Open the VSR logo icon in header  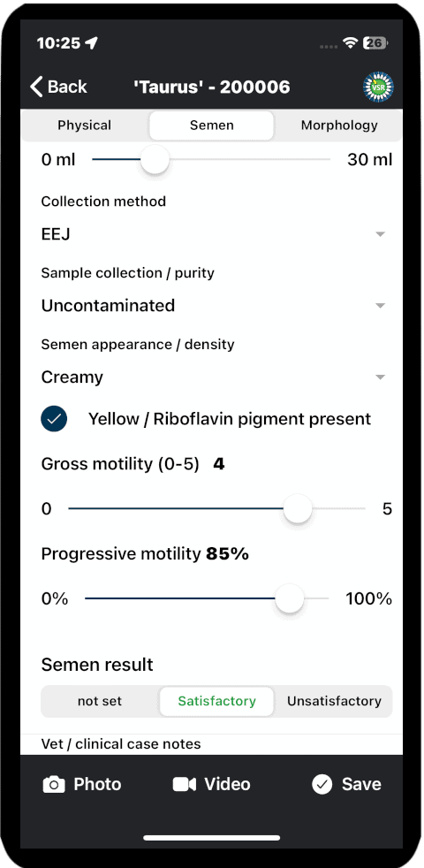pyautogui.click(x=379, y=87)
